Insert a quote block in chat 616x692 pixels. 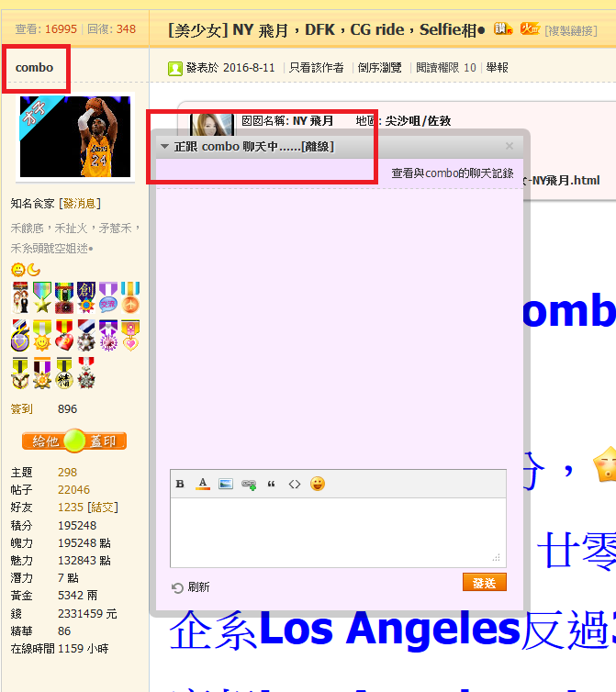click(272, 484)
